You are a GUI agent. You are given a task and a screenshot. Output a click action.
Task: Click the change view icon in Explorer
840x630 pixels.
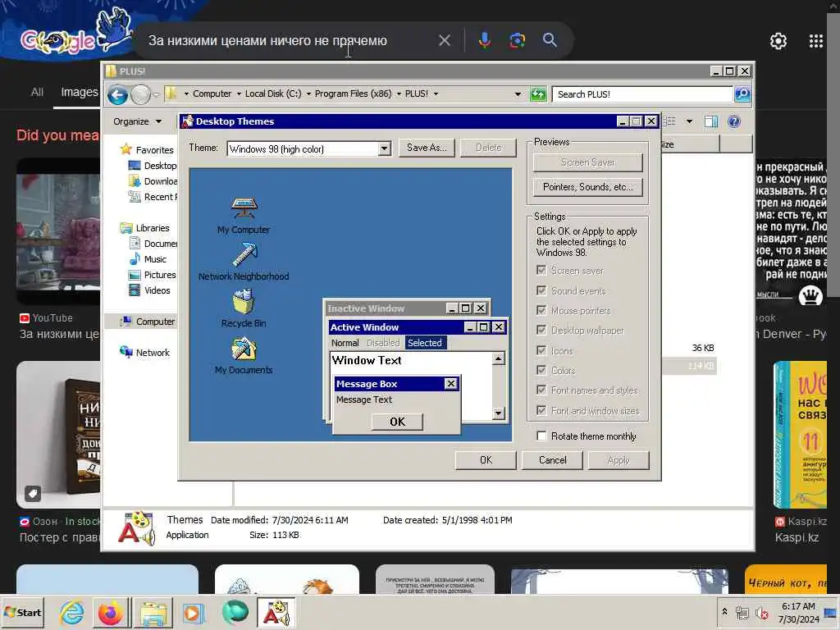(x=669, y=121)
